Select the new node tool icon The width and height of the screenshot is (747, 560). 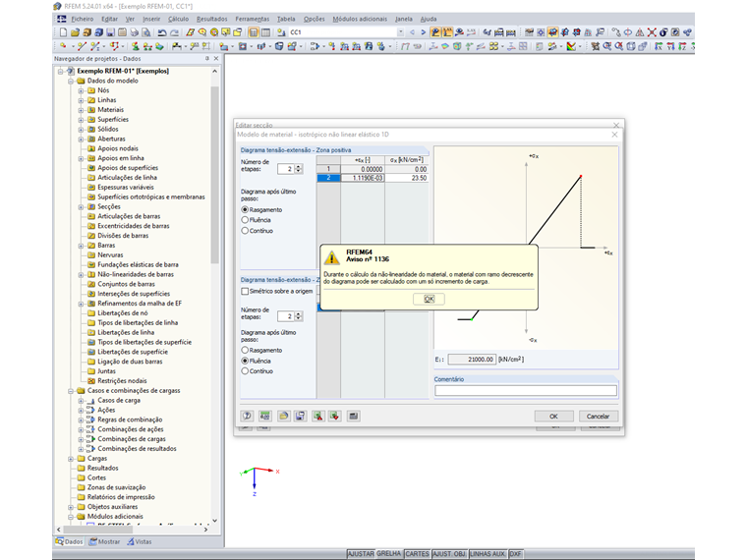click(63, 46)
